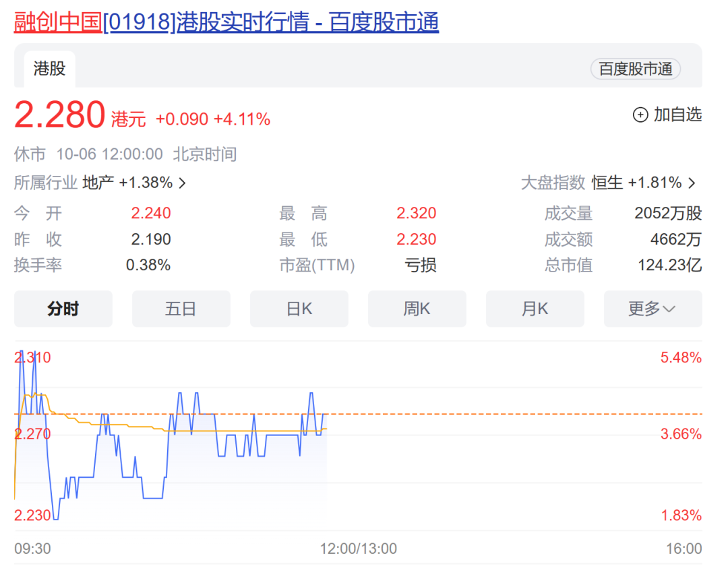Click the 最高 value 2.320
The image size is (728, 568).
tap(417, 213)
